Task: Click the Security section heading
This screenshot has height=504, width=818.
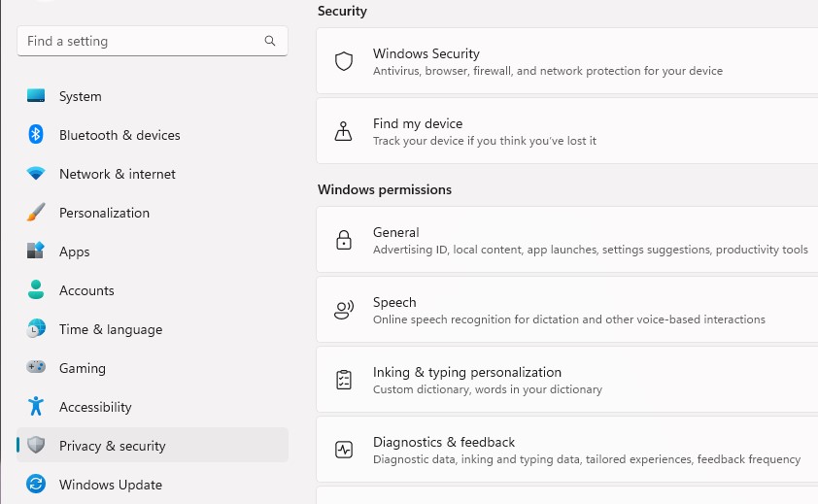Action: pos(342,11)
